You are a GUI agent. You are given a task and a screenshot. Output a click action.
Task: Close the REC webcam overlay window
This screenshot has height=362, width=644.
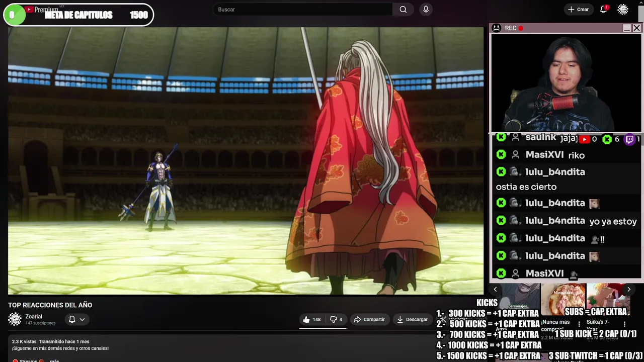click(637, 28)
